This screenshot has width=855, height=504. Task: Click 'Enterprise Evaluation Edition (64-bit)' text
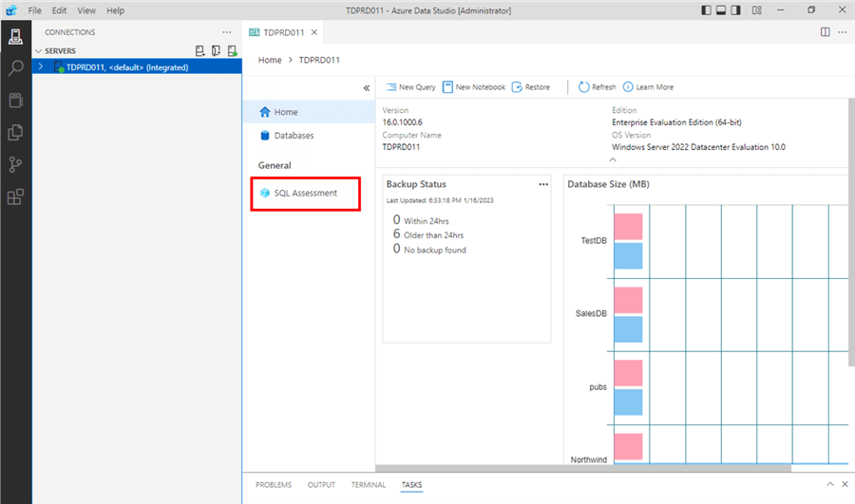676,122
